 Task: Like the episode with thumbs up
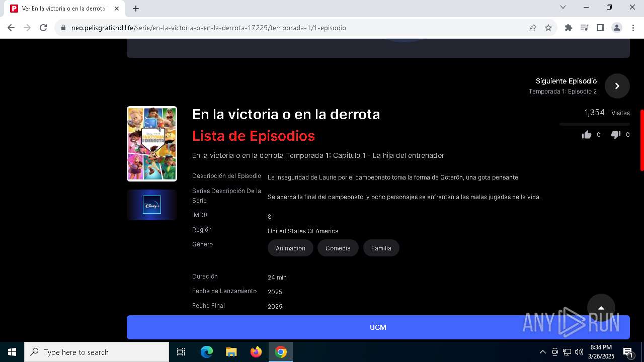(x=587, y=135)
